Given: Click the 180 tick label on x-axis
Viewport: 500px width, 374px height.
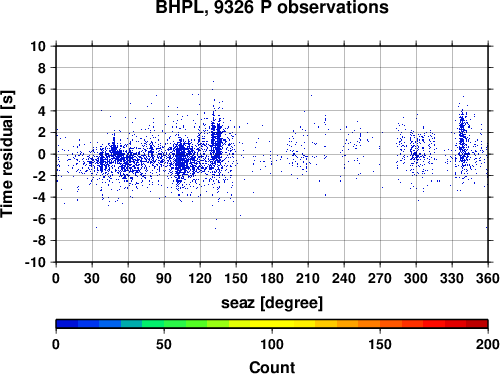Looking at the screenshot, I should (272, 278).
